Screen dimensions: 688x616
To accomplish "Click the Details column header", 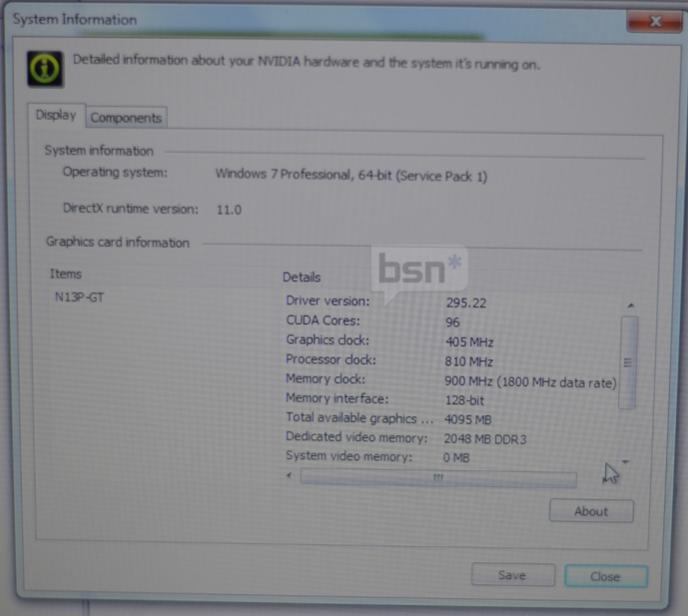I will (301, 277).
